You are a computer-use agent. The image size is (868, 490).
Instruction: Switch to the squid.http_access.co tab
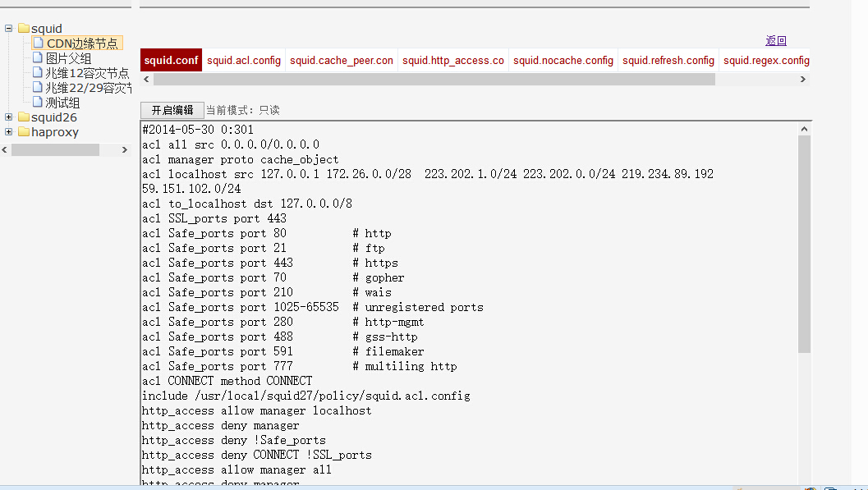point(452,60)
